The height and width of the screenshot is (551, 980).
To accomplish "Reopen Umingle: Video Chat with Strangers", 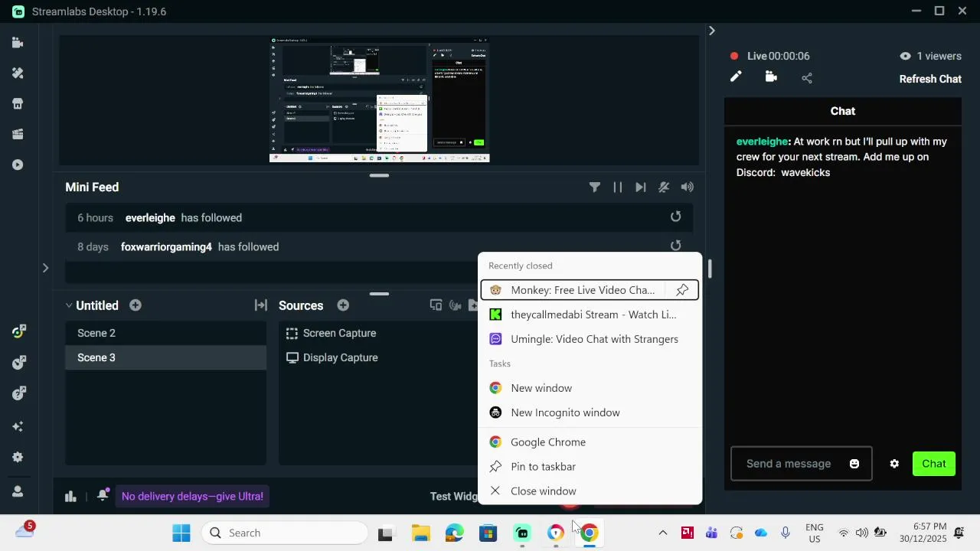I will [590, 339].
